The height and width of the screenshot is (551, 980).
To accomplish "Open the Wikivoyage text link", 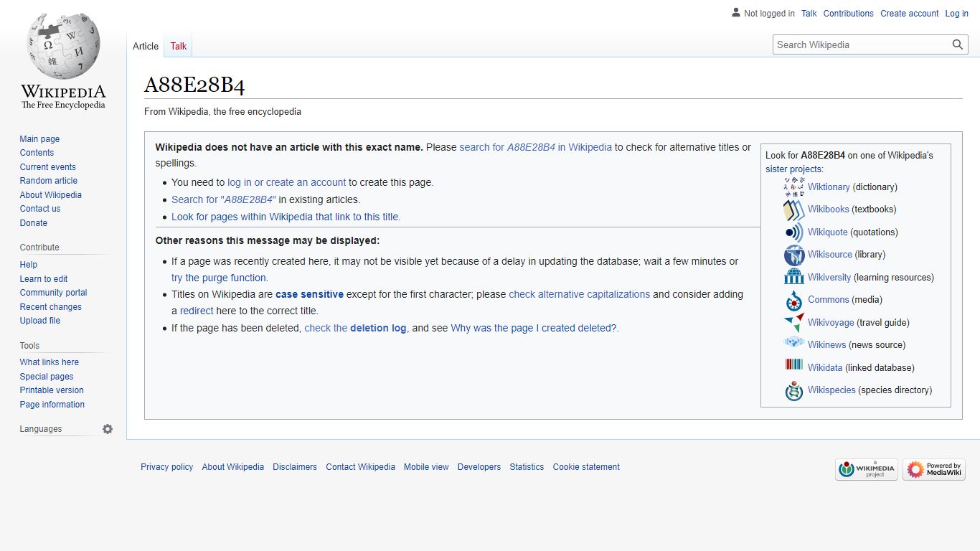I will coord(831,323).
